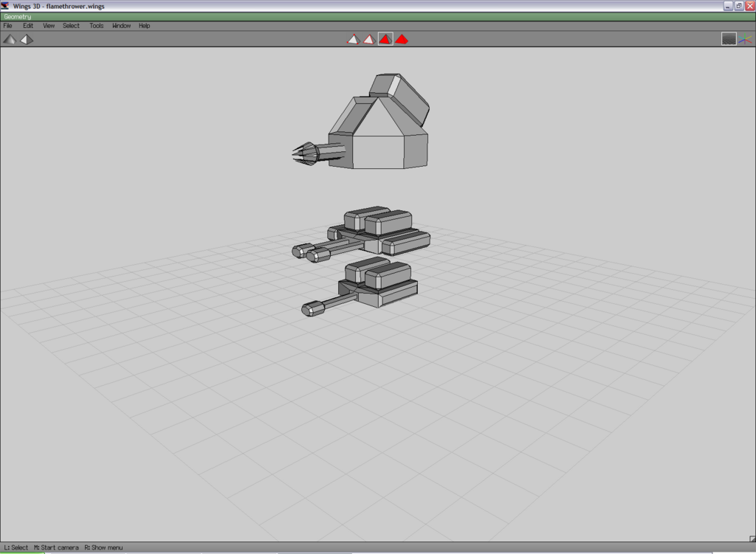
Task: Activate face selection mode icon
Action: tap(385, 39)
